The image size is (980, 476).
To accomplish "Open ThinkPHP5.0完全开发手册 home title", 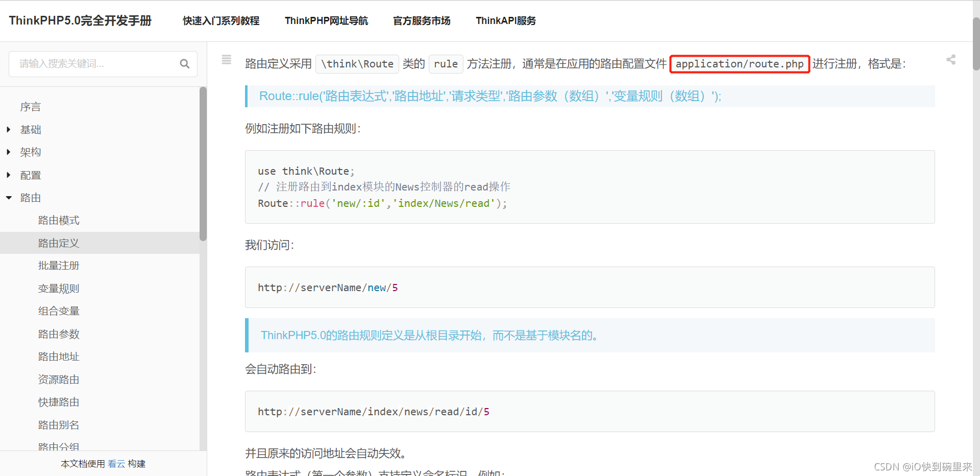I will pyautogui.click(x=80, y=20).
